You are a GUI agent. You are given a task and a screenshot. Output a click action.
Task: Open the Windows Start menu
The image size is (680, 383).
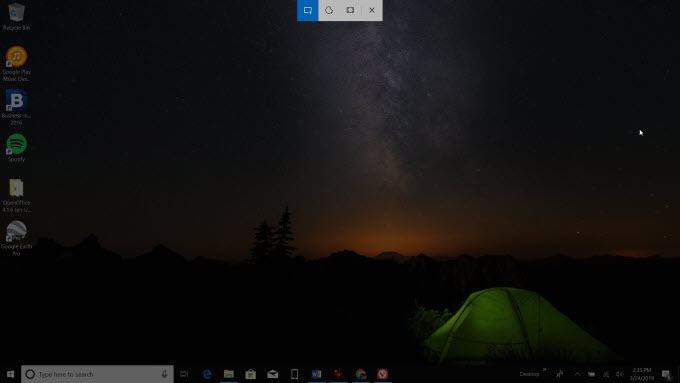10,374
